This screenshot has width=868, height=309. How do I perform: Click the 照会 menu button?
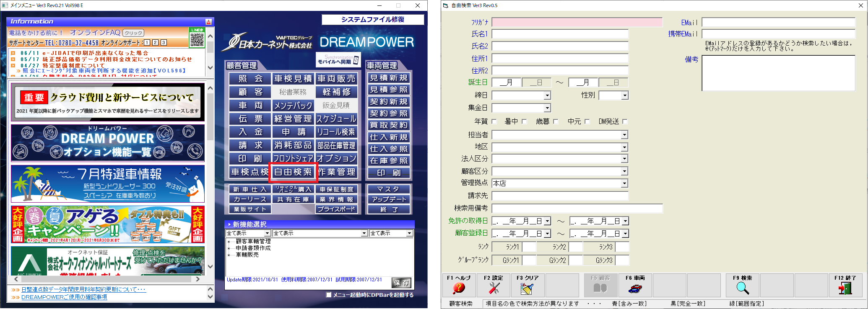(250, 79)
